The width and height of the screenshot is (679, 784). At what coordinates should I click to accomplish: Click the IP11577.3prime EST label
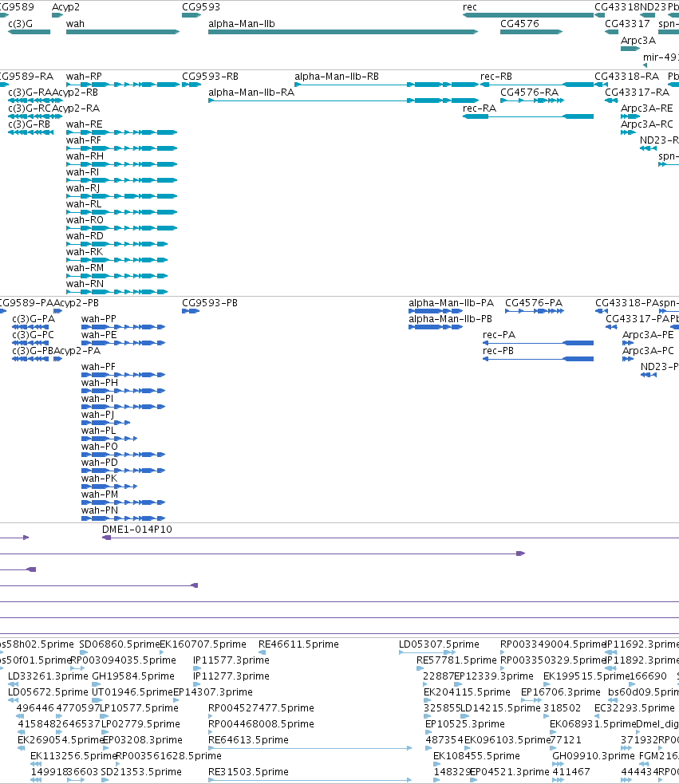tap(231, 660)
